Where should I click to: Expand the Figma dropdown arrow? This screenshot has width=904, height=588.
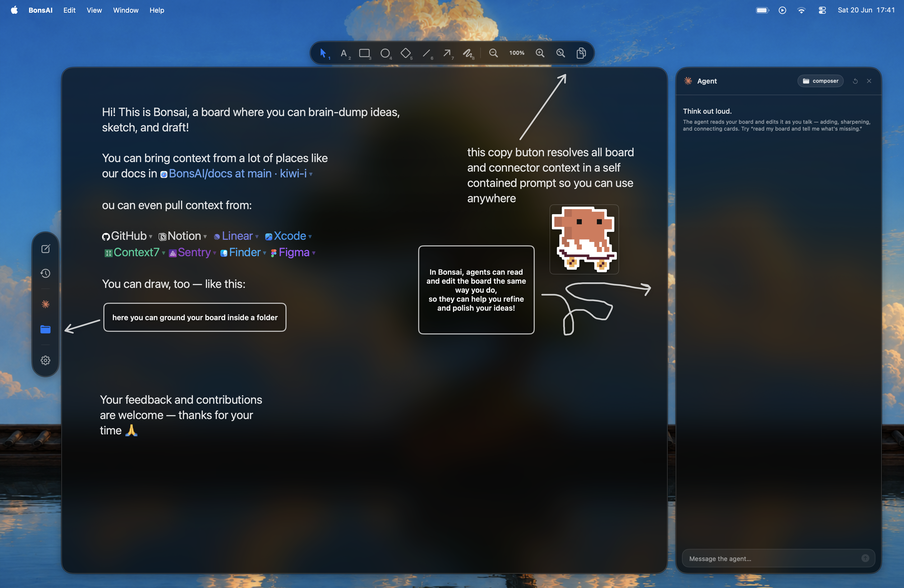314,253
